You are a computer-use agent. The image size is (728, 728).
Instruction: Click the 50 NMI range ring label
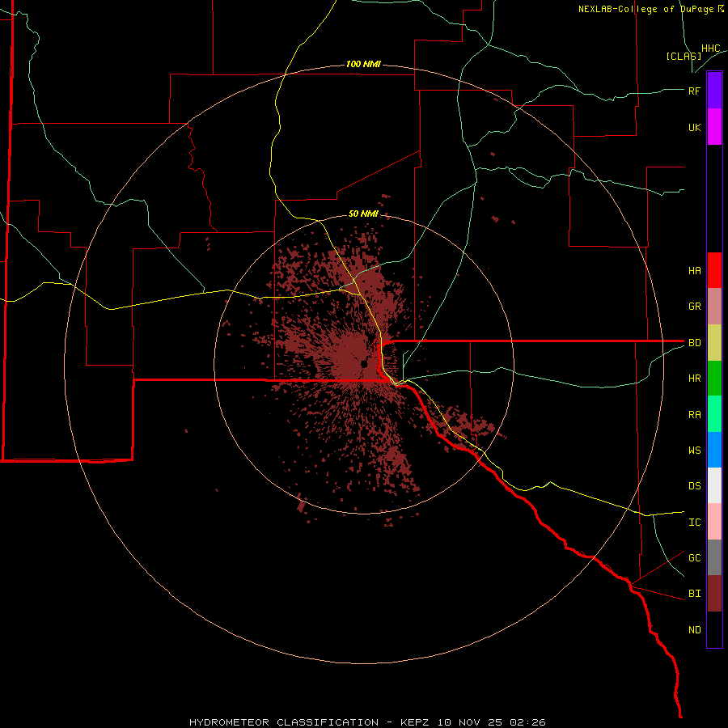pyautogui.click(x=363, y=214)
